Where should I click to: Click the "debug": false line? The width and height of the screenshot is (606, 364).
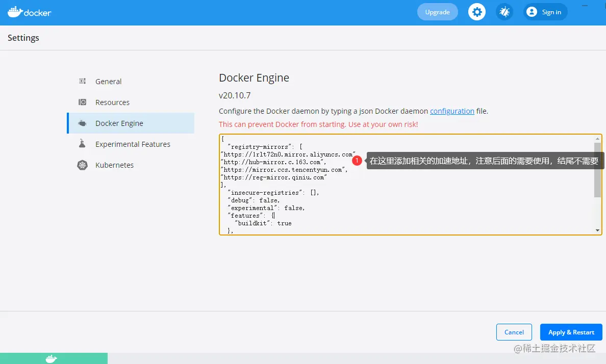[x=254, y=200]
